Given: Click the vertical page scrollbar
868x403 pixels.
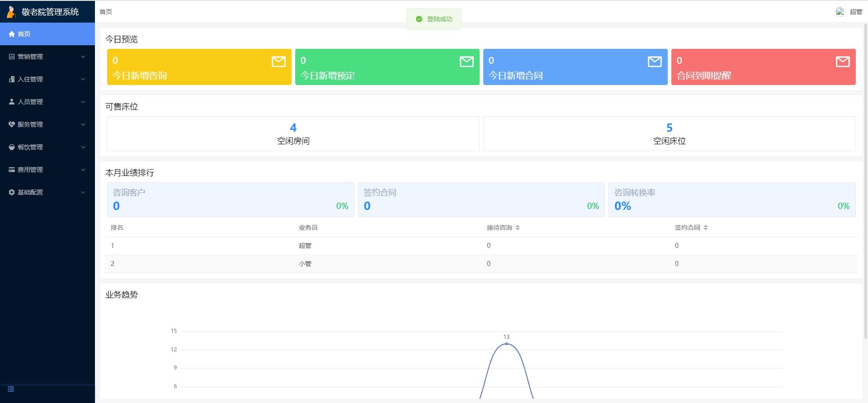Looking at the screenshot, I should tap(865, 181).
